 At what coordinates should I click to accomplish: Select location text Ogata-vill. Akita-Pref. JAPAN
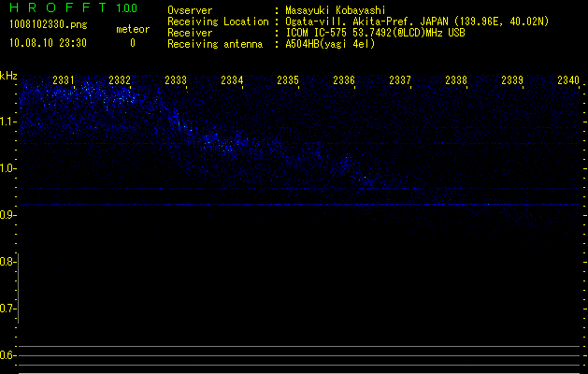366,22
